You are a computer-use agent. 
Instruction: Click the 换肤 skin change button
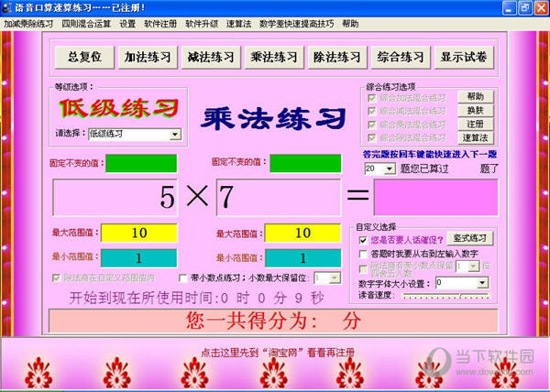point(475,110)
